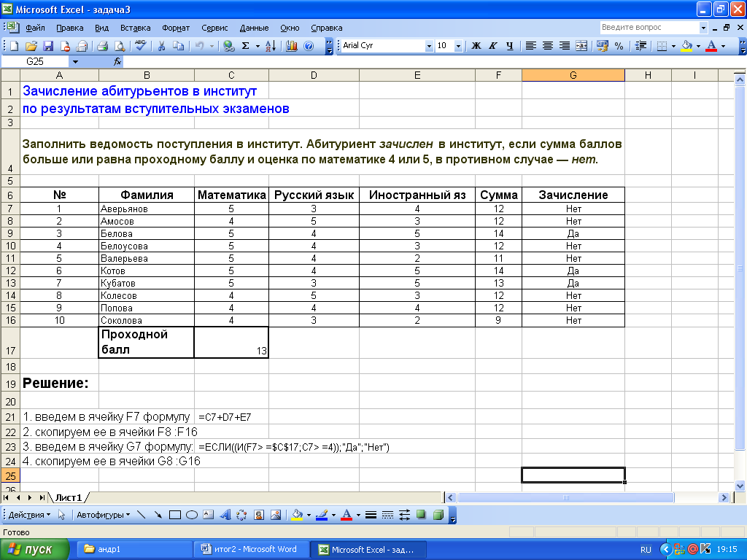Insert a diagram or organization chart
This screenshot has height=560, width=747.
pyautogui.click(x=241, y=515)
